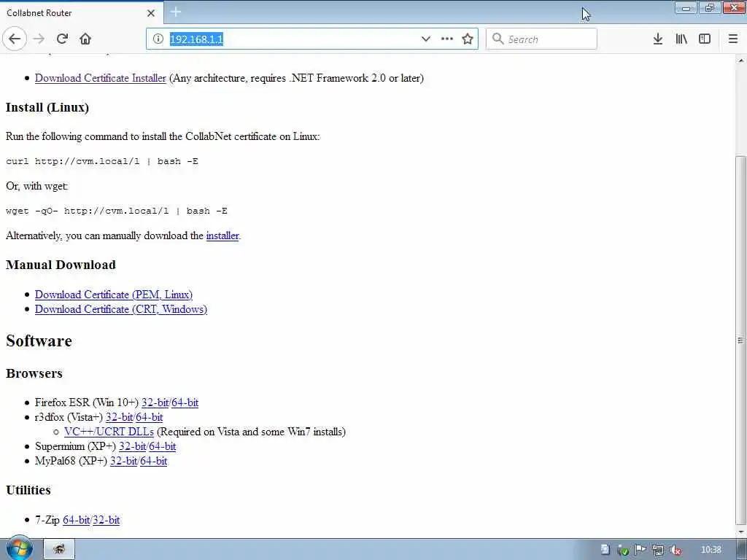Click the Install (Linux) heading
The image size is (747, 560).
coord(47,108)
